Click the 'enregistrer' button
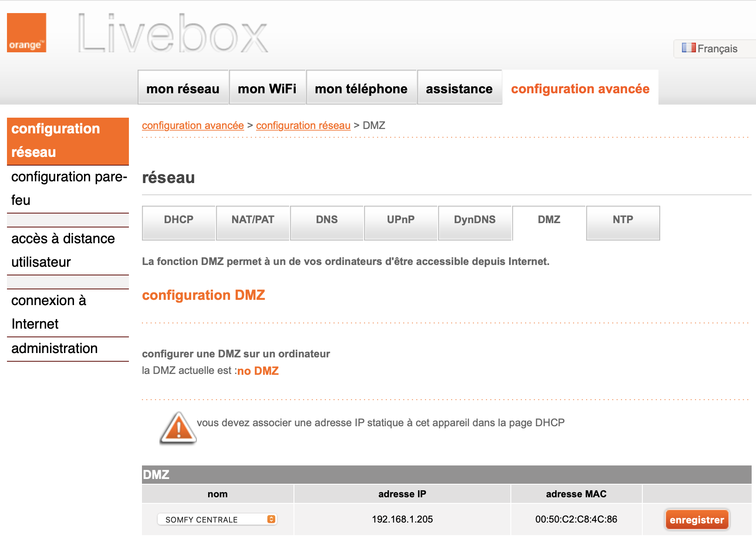The height and width of the screenshot is (550, 756). pos(697,519)
